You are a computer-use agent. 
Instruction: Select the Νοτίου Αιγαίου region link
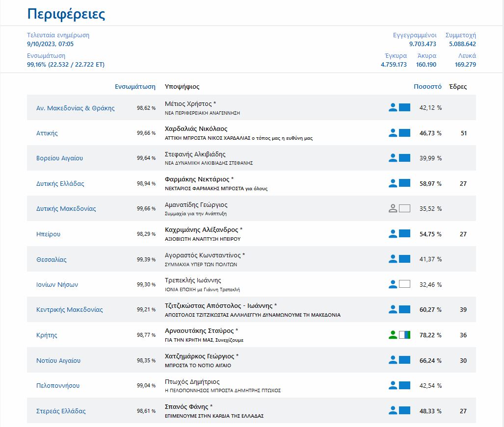coord(58,360)
